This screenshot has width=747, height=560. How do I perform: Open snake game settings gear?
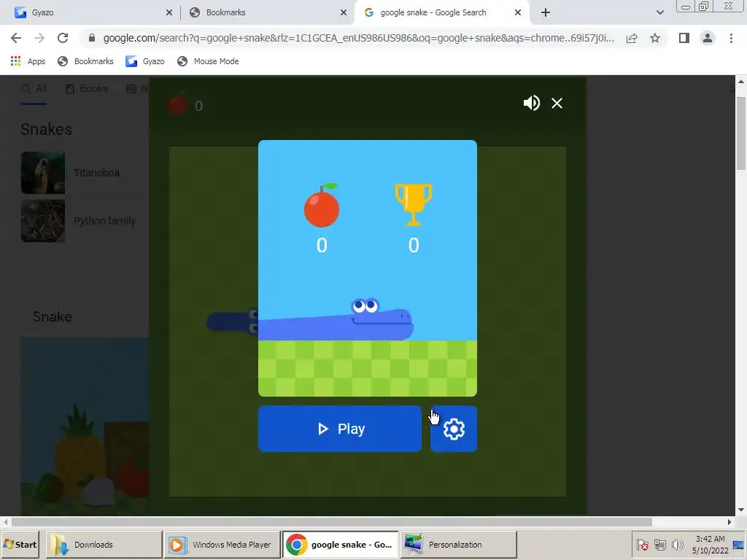pyautogui.click(x=454, y=429)
